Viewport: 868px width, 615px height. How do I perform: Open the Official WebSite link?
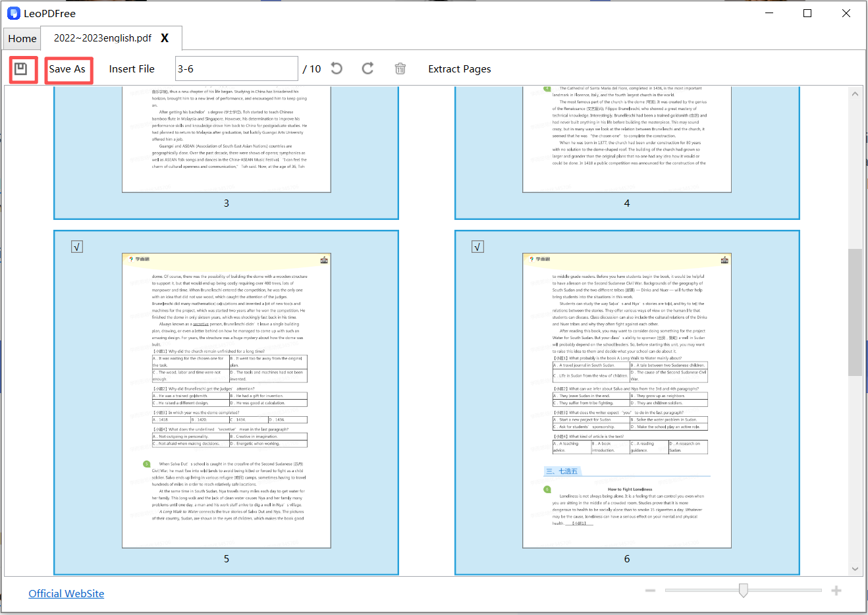tap(66, 593)
